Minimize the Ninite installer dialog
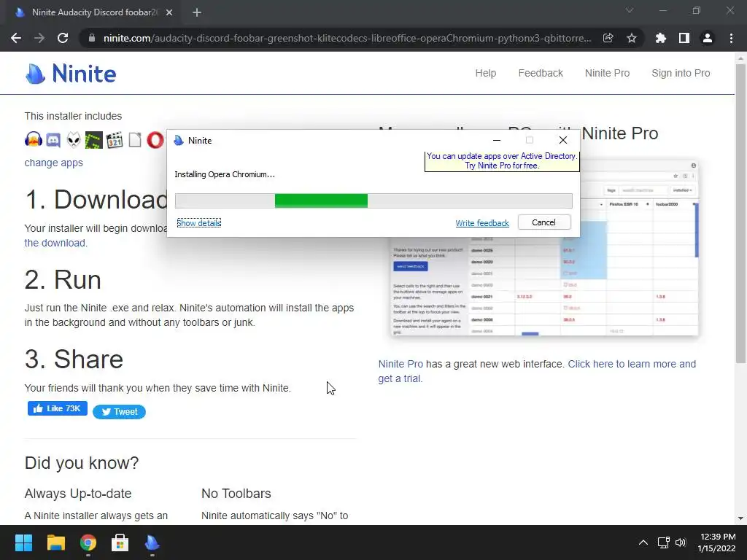 [x=496, y=140]
